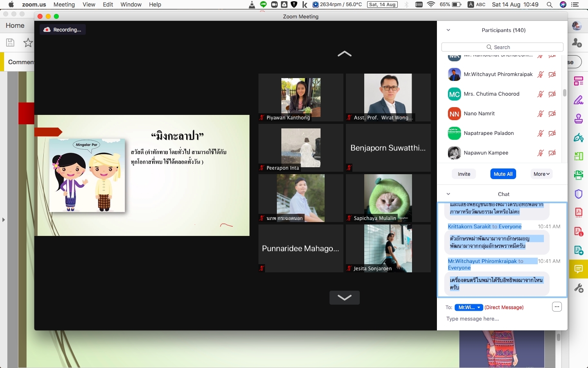Open the Meeting menu in the menu bar
Viewport: 588px width, 368px height.
click(64, 4)
